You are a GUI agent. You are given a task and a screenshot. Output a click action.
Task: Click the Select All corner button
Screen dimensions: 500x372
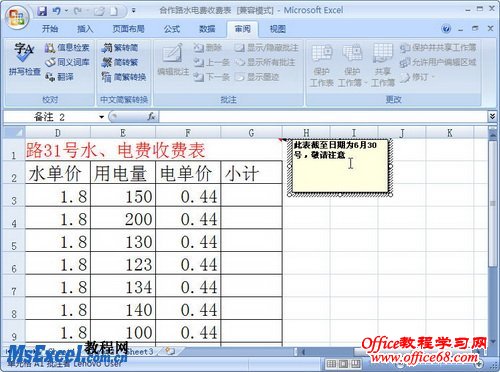click(x=14, y=133)
